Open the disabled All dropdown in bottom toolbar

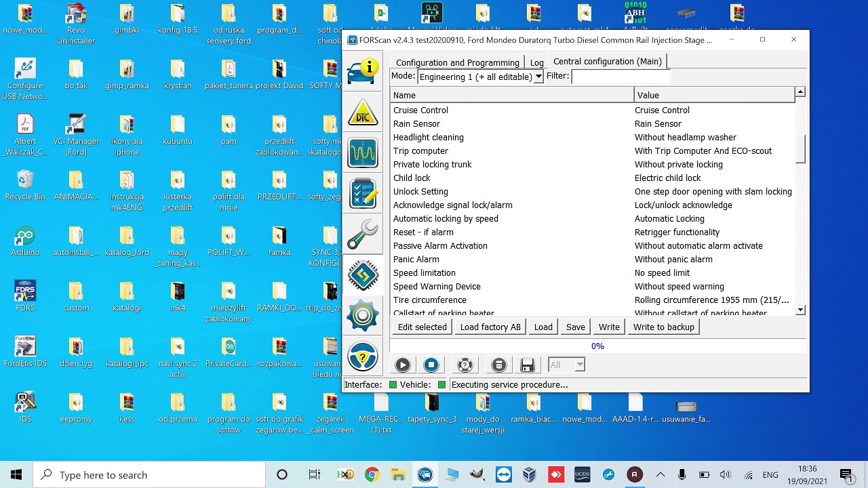tap(566, 365)
